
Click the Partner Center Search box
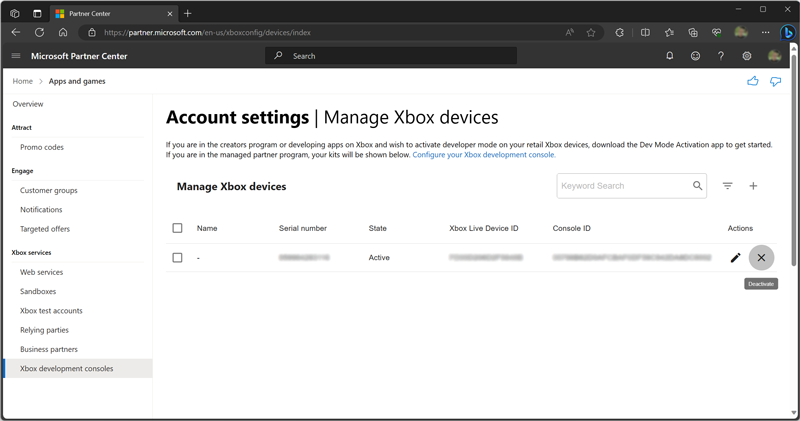click(x=391, y=56)
